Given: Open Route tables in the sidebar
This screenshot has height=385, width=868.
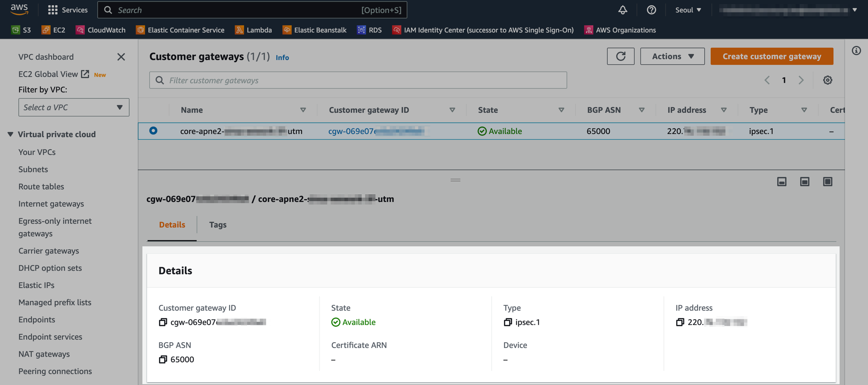Looking at the screenshot, I should [x=41, y=187].
